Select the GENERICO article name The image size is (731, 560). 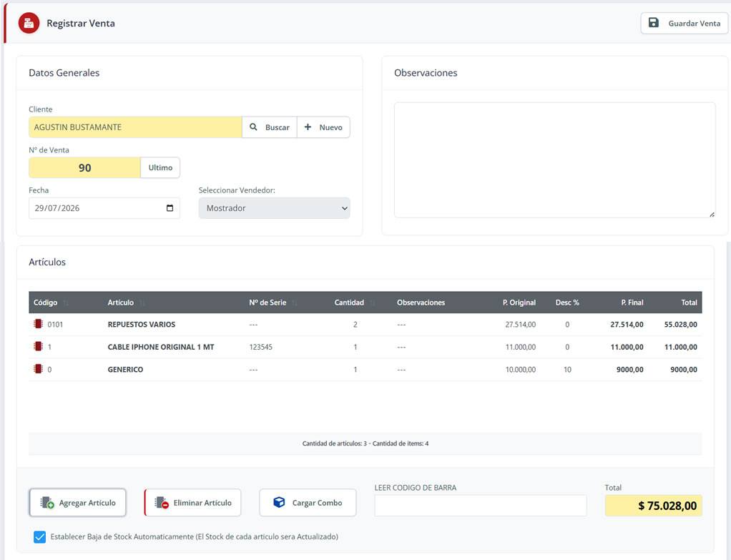tap(125, 369)
